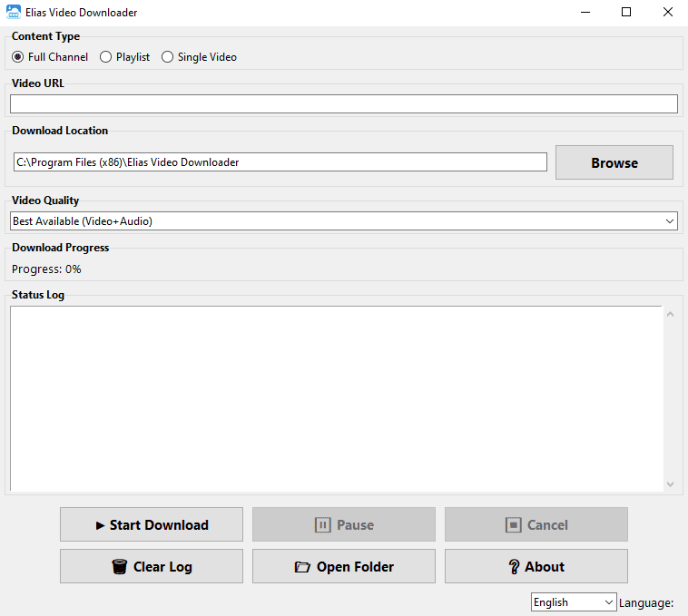Open the download folder
Screen dimensions: 688x616
pyautogui.click(x=344, y=566)
